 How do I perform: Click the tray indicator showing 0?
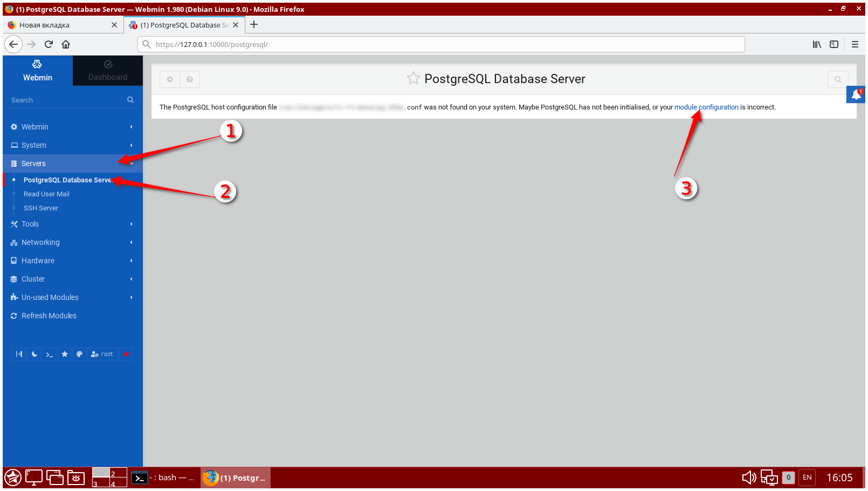(788, 478)
